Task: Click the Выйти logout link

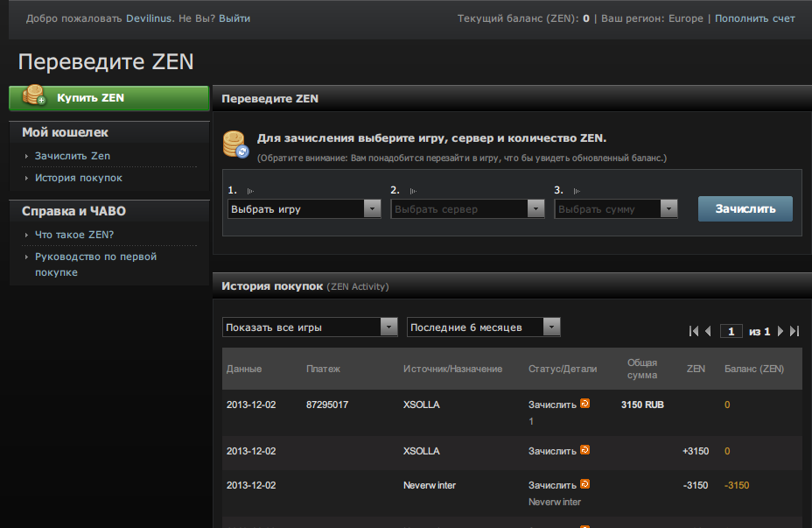Action: (234, 18)
